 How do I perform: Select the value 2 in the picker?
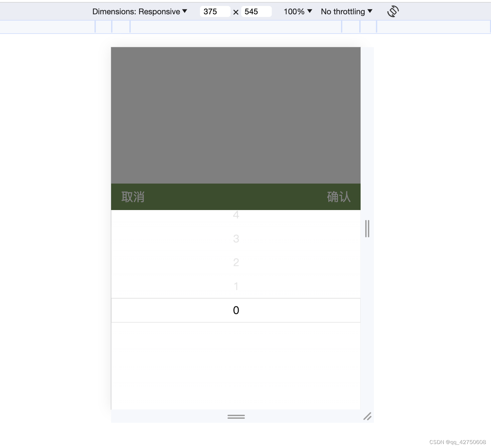[x=236, y=262]
